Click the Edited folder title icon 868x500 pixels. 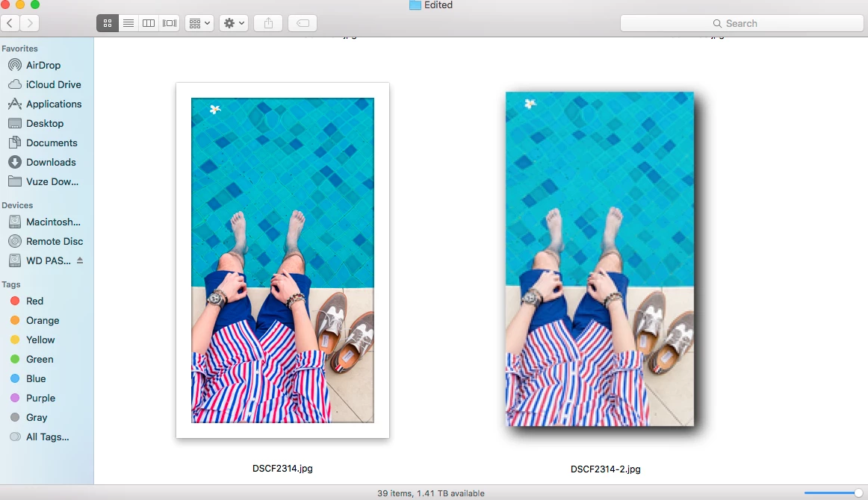click(x=415, y=5)
